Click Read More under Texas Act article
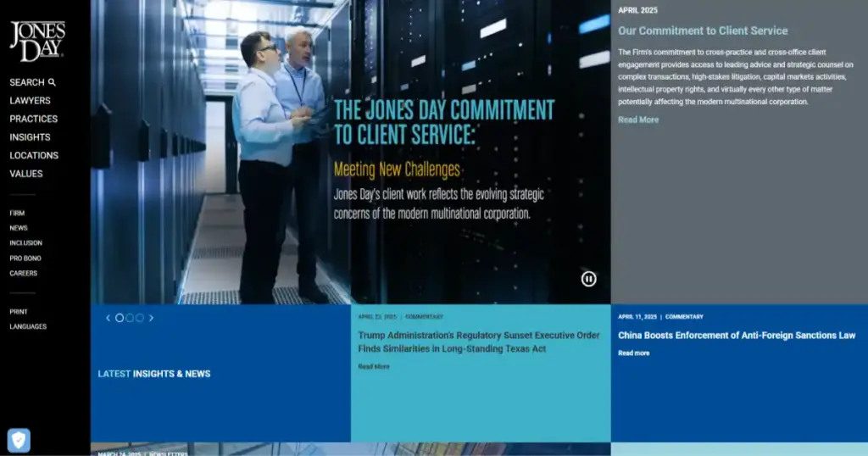Image resolution: width=868 pixels, height=456 pixels. 374,366
